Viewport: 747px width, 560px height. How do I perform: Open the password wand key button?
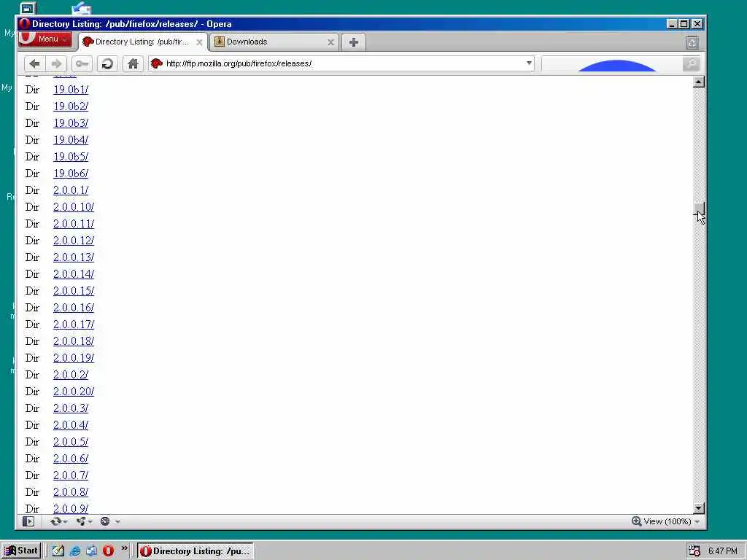tap(82, 63)
